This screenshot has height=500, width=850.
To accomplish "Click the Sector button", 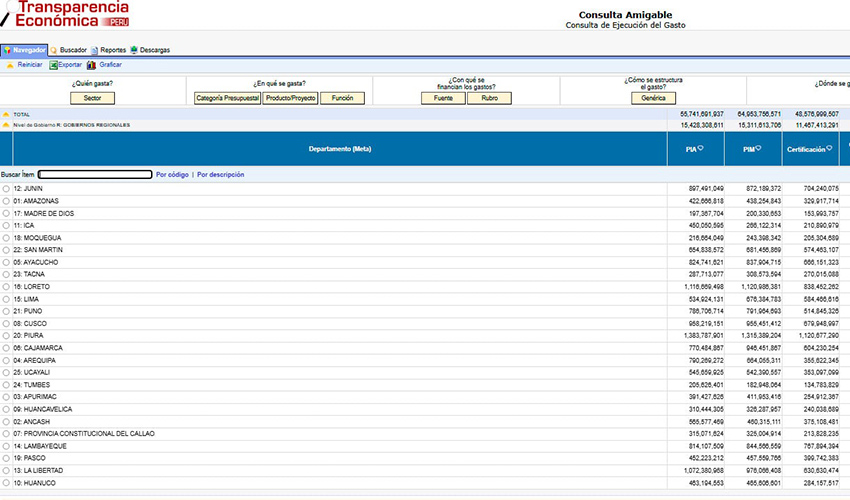I will pos(92,98).
